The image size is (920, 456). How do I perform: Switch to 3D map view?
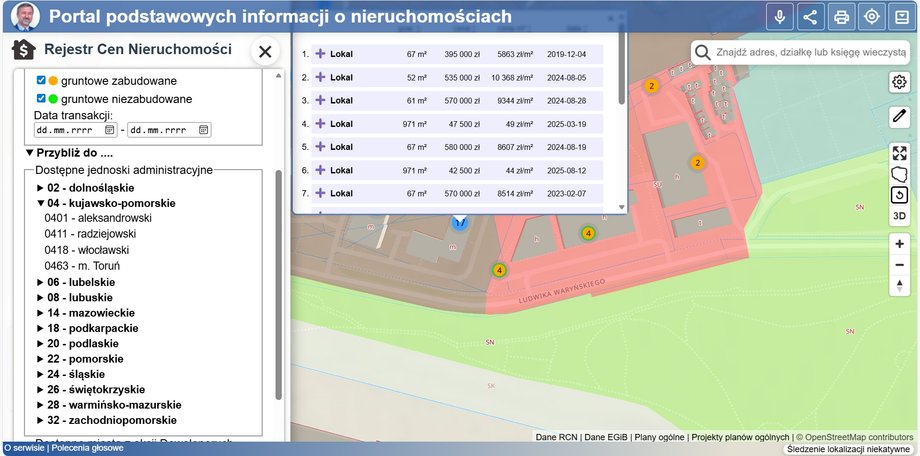pos(900,215)
